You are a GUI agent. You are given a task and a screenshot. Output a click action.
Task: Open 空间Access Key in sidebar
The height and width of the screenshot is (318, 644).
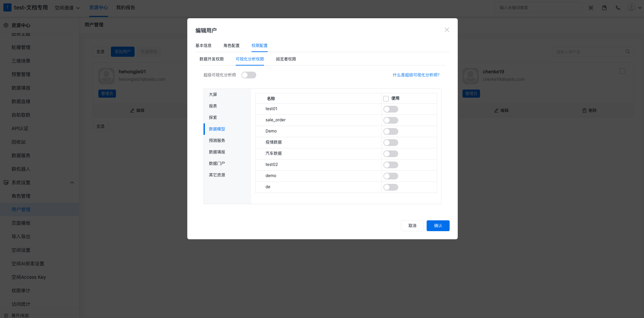click(x=40, y=277)
